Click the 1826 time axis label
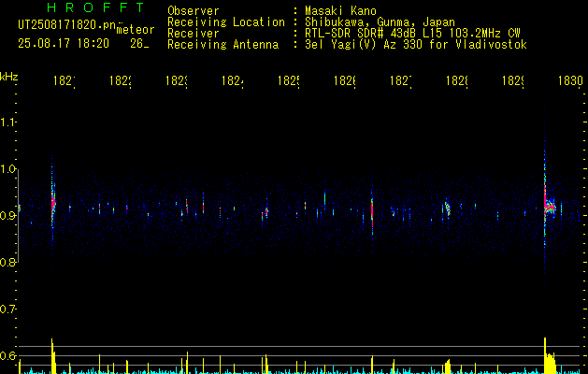 coord(345,80)
